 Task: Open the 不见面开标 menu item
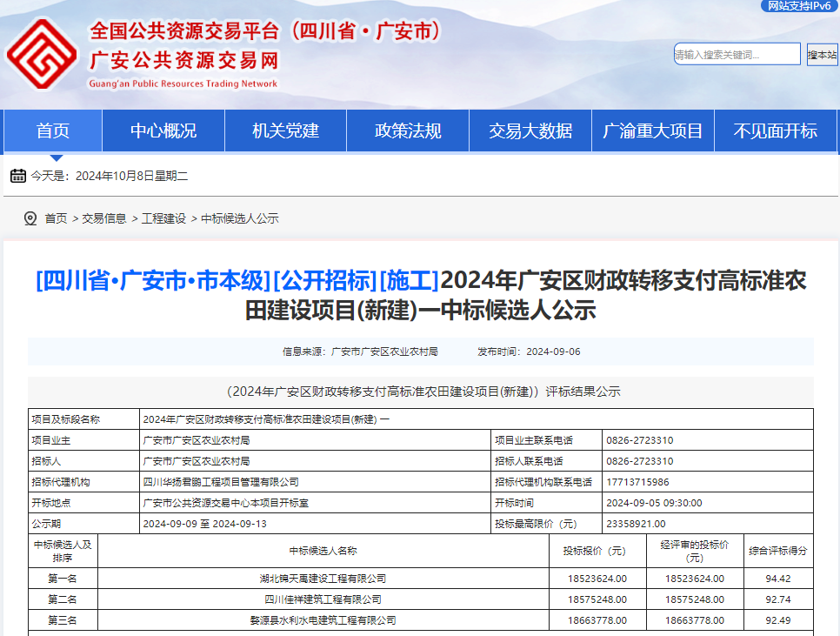click(x=776, y=131)
